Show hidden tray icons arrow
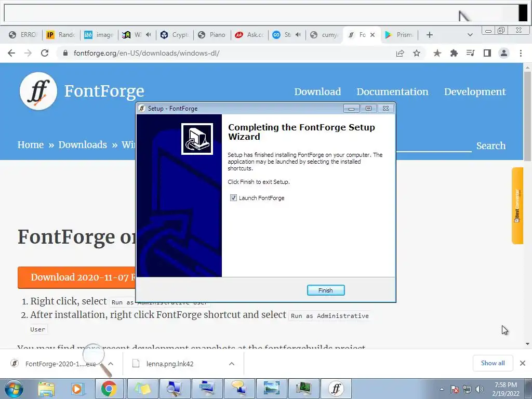The height and width of the screenshot is (399, 532). point(442,389)
